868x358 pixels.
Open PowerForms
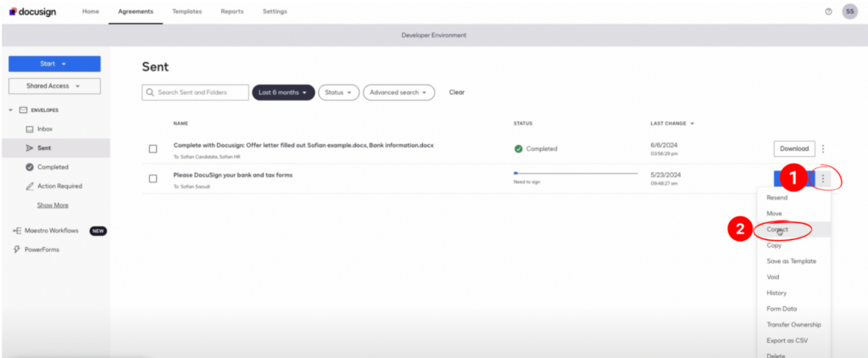(42, 249)
